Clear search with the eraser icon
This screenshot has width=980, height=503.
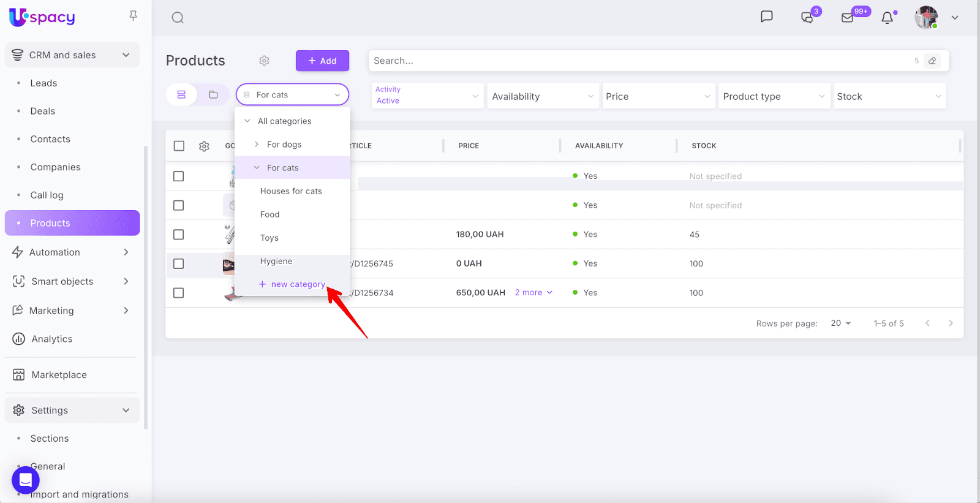pos(932,61)
